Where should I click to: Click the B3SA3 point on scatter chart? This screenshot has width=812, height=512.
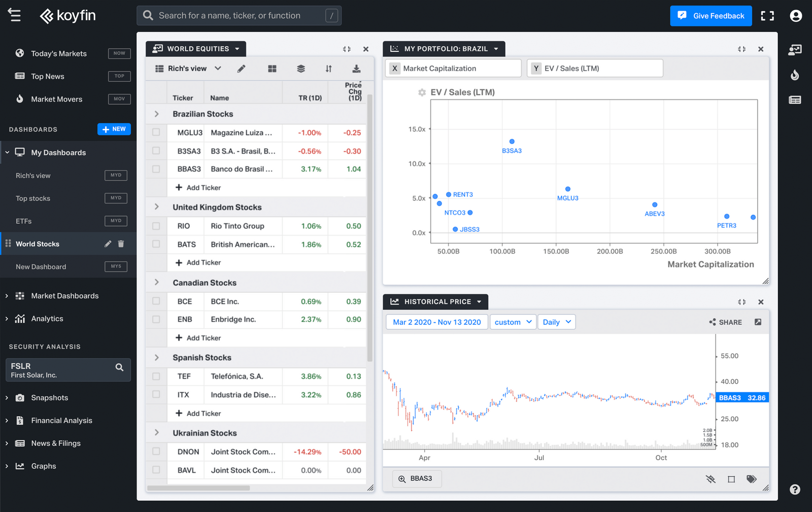(x=512, y=142)
